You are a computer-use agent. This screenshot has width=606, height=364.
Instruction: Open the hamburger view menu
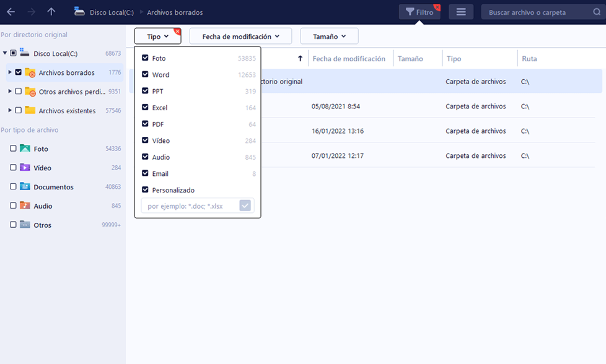click(461, 12)
